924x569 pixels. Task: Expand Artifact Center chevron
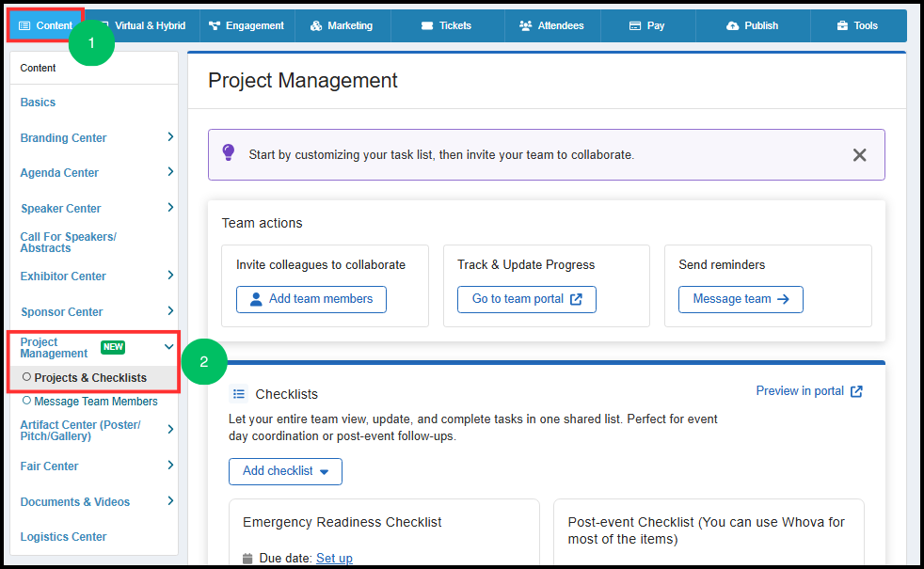[170, 430]
